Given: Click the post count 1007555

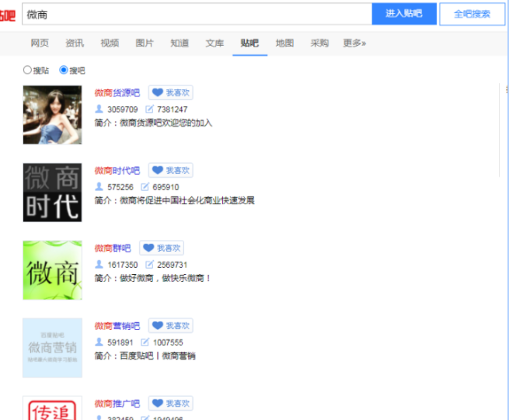Looking at the screenshot, I should [168, 342].
